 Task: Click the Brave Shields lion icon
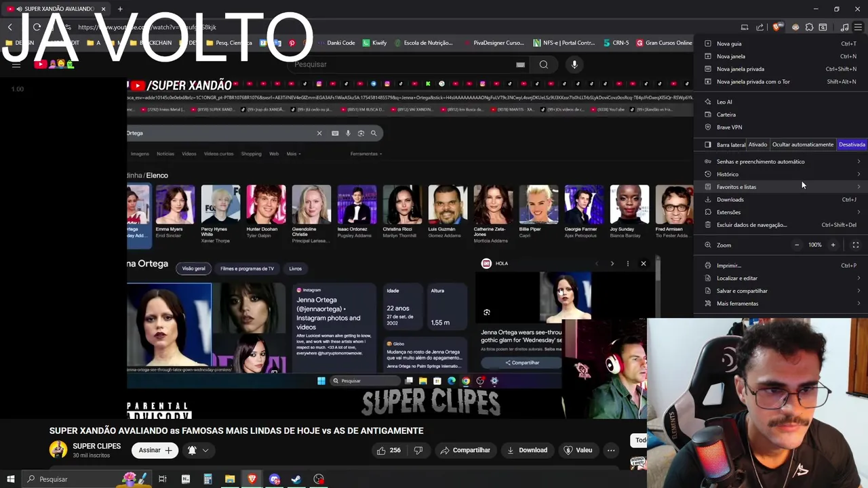coord(777,27)
